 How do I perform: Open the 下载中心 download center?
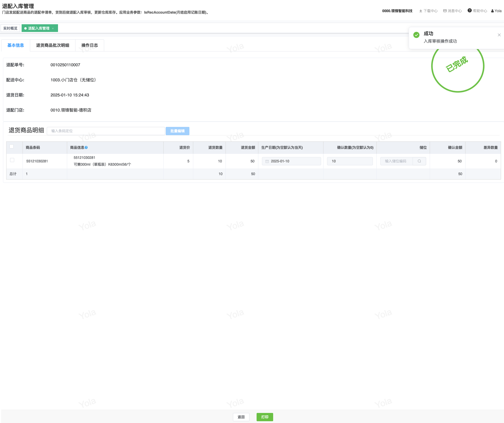pyautogui.click(x=428, y=11)
